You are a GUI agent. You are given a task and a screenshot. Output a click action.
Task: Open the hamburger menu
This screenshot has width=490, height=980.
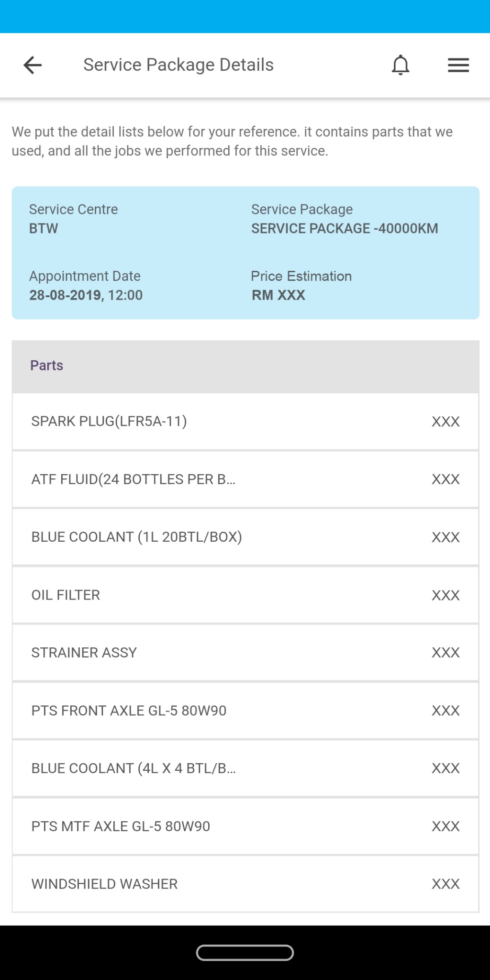coord(458,65)
